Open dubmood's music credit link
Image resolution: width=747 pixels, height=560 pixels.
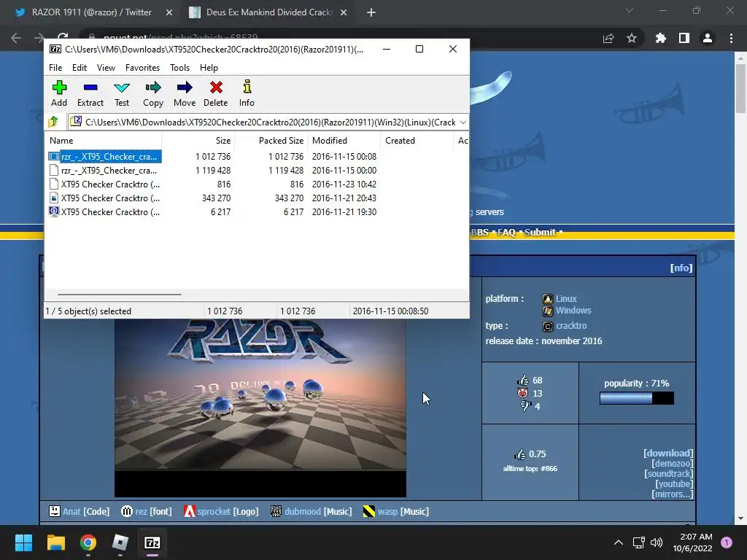point(303,511)
